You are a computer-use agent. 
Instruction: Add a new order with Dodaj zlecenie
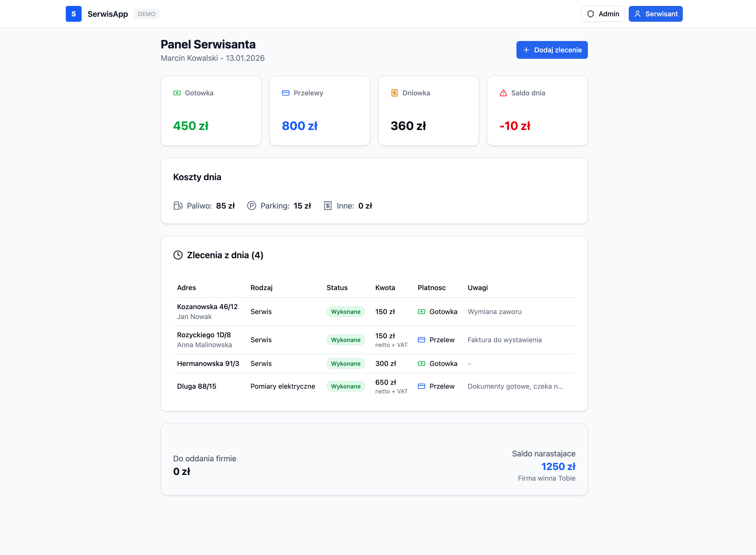(552, 50)
